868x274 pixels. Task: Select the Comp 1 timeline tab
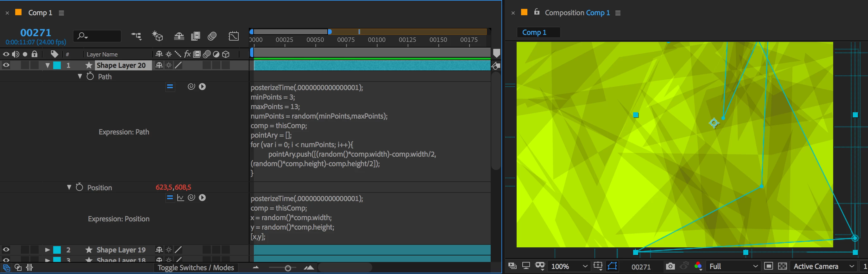tap(40, 13)
